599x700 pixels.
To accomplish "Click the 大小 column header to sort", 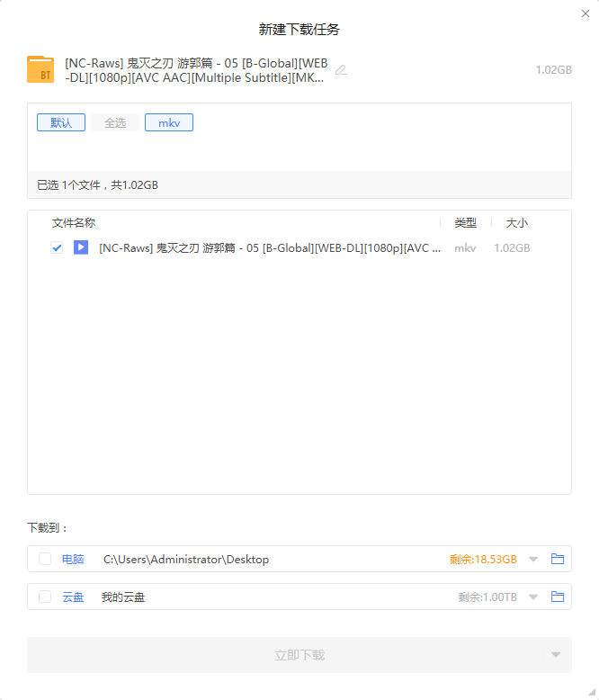I will [517, 223].
